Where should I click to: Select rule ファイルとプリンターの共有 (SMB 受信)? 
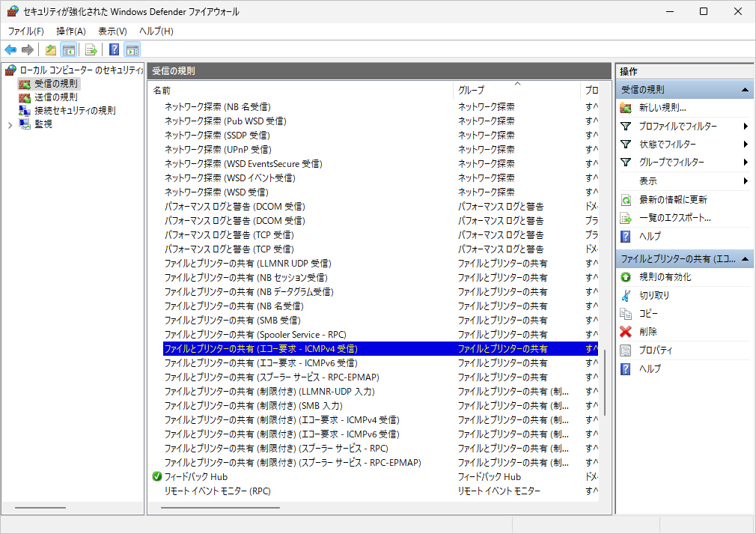(x=232, y=321)
